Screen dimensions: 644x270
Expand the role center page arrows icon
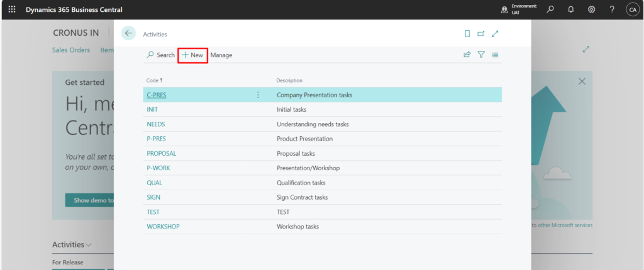click(x=586, y=49)
